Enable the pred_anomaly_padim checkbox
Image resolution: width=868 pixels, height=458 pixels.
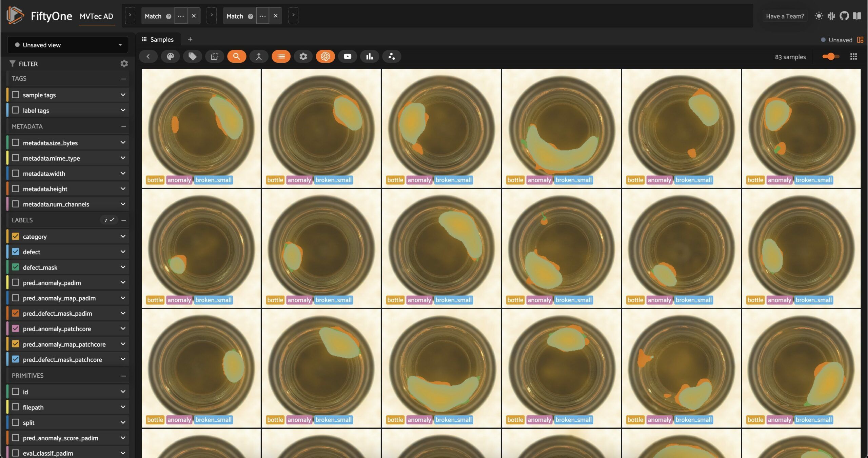tap(16, 282)
